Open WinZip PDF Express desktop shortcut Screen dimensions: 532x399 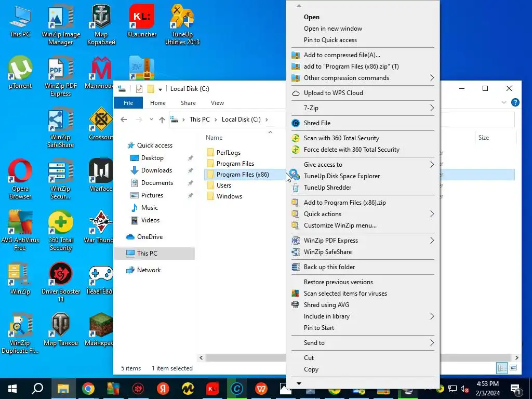click(61, 76)
